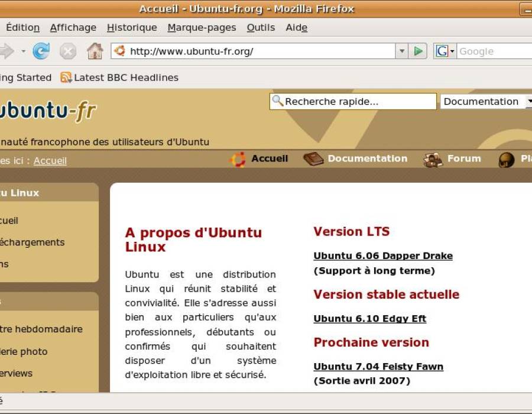Click the Stop loading icon

click(68, 51)
